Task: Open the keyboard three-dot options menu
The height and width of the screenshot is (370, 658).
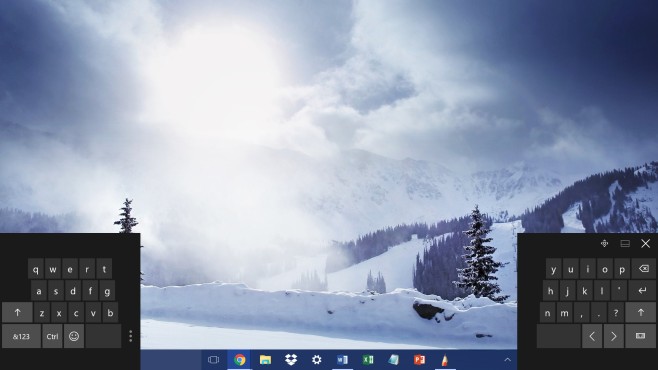Action: click(x=131, y=336)
